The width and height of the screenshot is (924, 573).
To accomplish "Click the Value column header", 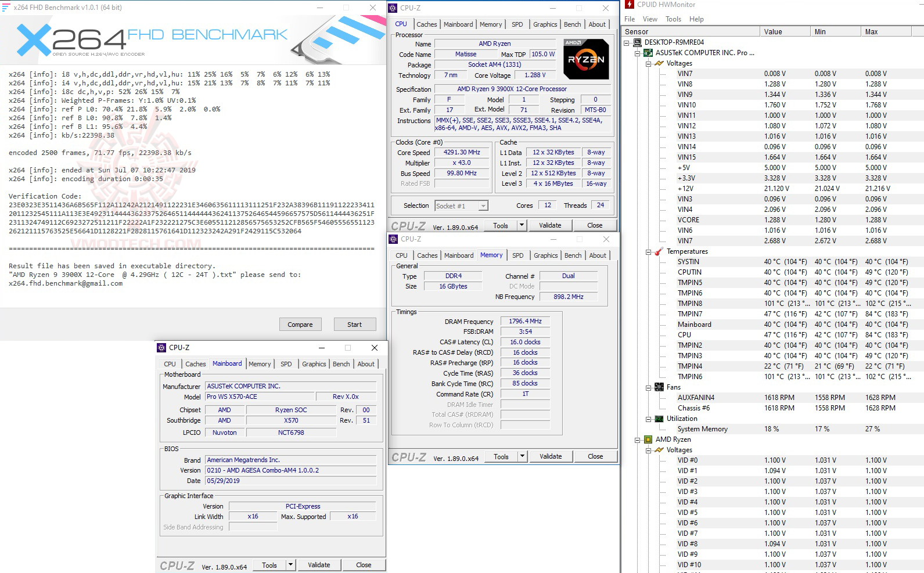I will [x=785, y=32].
